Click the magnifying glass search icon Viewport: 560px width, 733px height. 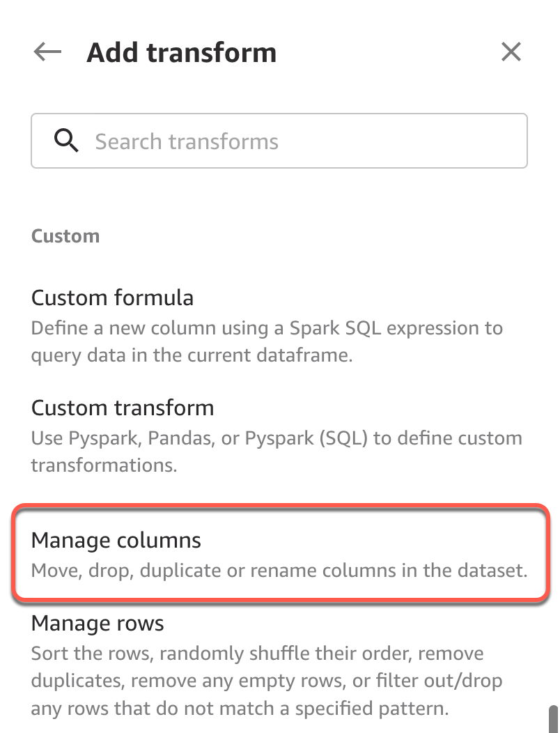pyautogui.click(x=66, y=141)
